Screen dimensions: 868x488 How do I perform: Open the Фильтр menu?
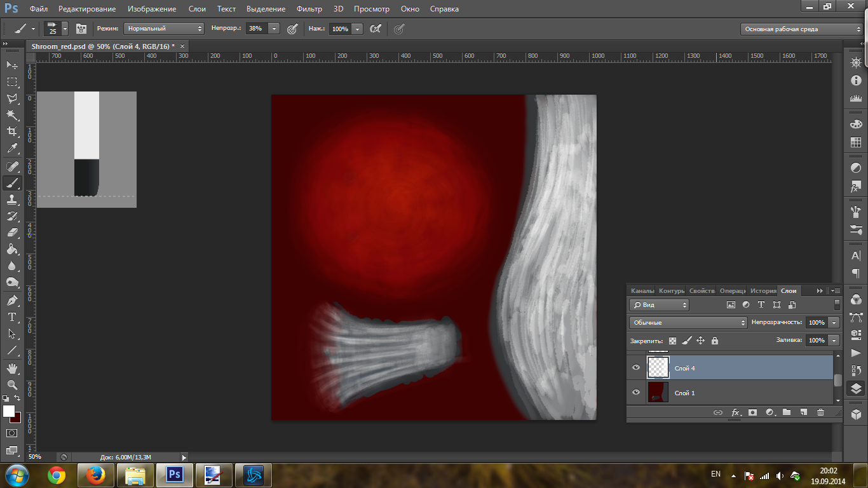309,9
